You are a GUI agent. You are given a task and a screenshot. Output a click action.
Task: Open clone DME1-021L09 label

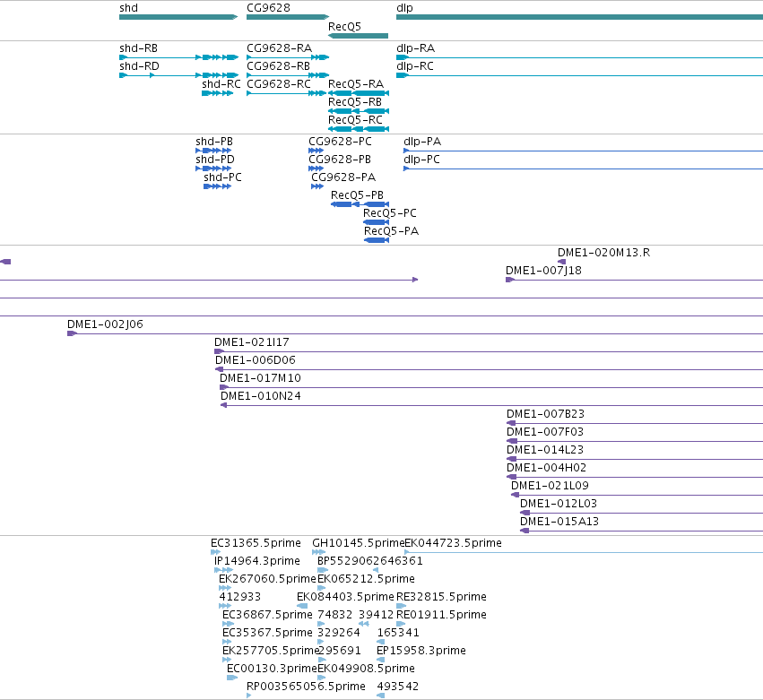click(550, 487)
